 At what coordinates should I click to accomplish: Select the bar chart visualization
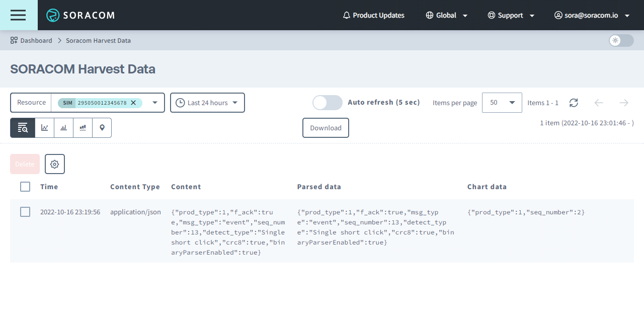63,128
